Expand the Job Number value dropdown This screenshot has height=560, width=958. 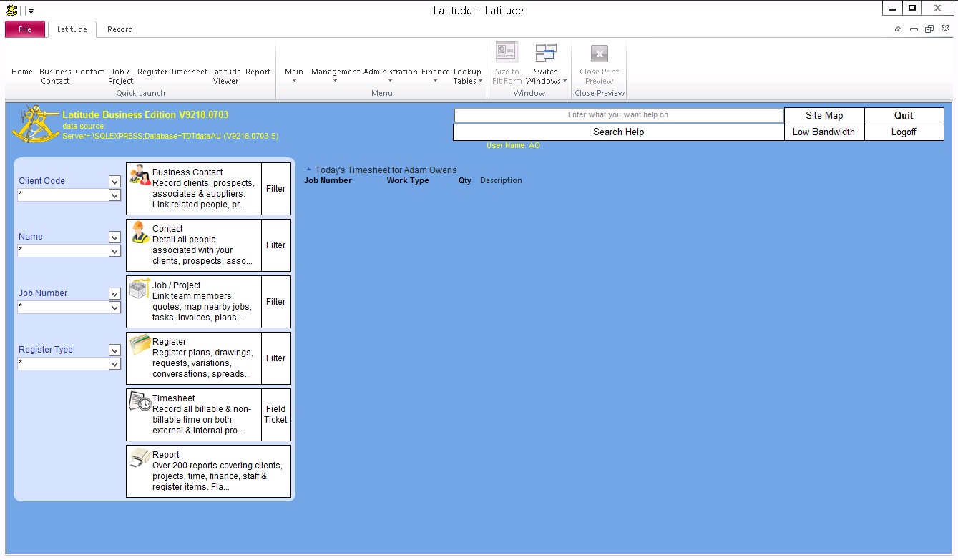(x=114, y=308)
